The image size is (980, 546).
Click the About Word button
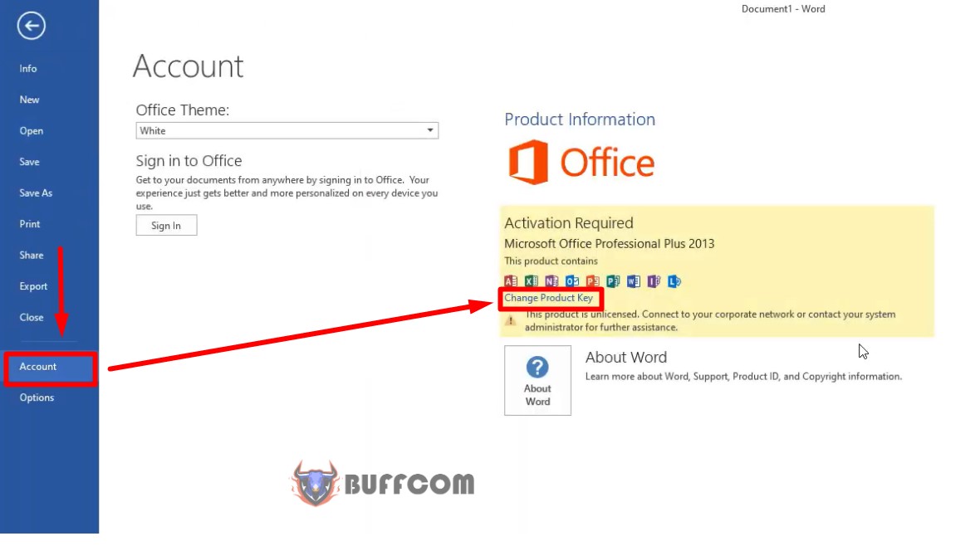pyautogui.click(x=537, y=380)
